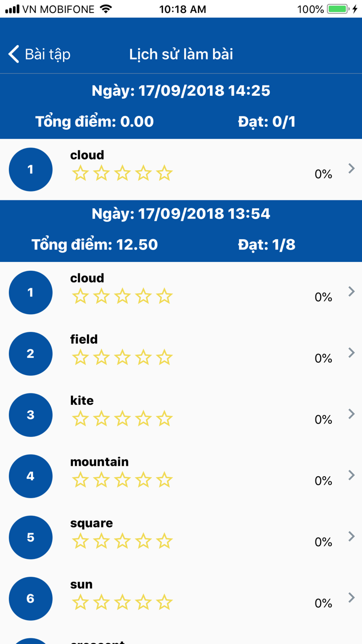Expand cloud details in 13:54 session
This screenshot has height=644, width=362.
click(x=351, y=291)
